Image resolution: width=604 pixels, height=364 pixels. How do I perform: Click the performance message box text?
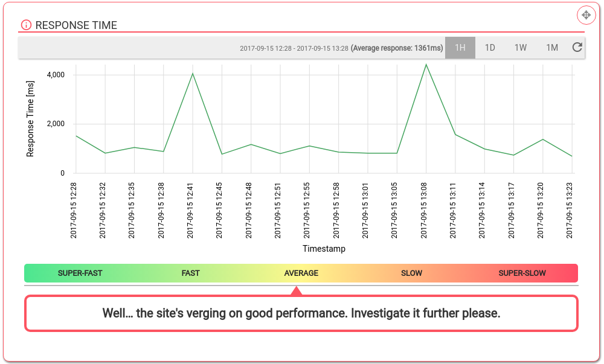(301, 313)
